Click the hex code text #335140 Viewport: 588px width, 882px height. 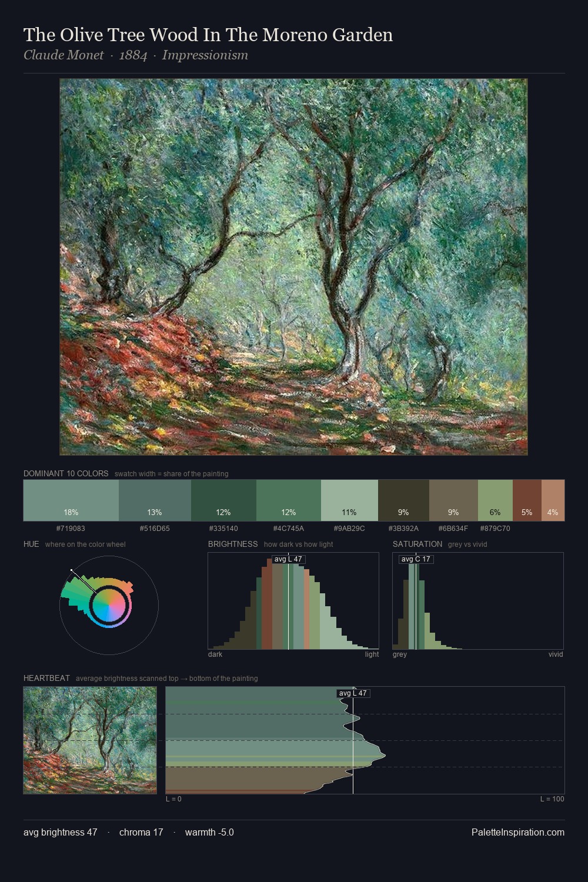223,529
